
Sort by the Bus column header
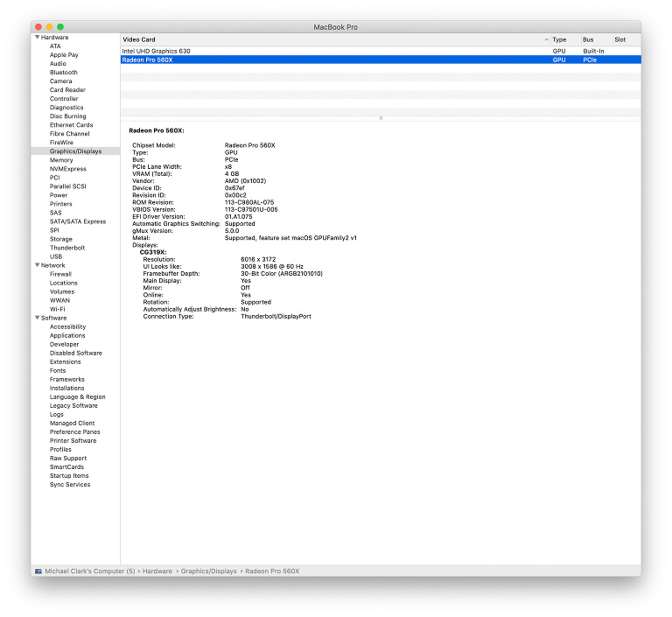[588, 39]
